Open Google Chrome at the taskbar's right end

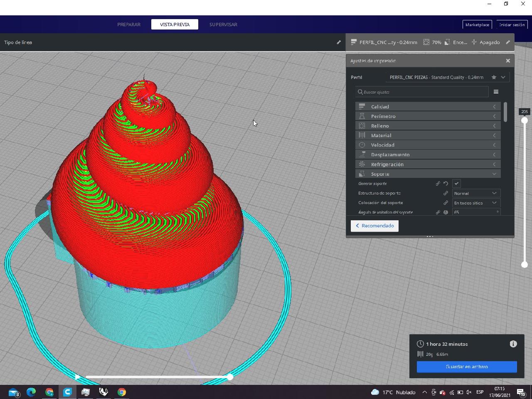point(121,392)
